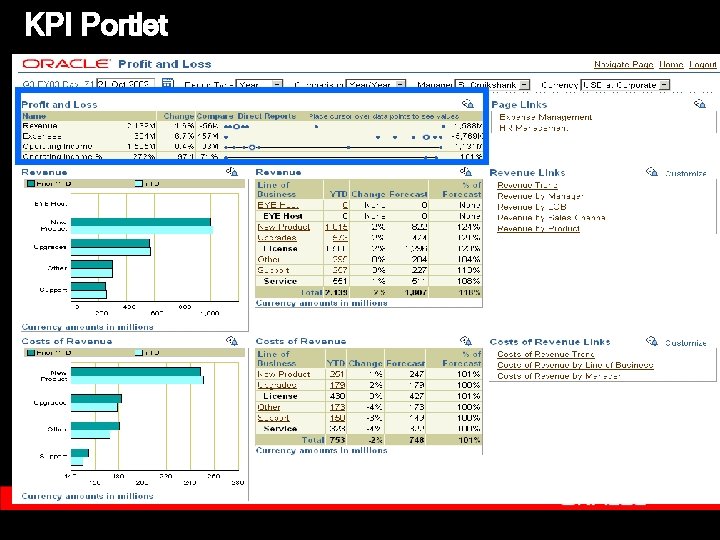Click Revenue Links portlet personalize icon
Viewport: 720px width, 540px height.
[652, 172]
